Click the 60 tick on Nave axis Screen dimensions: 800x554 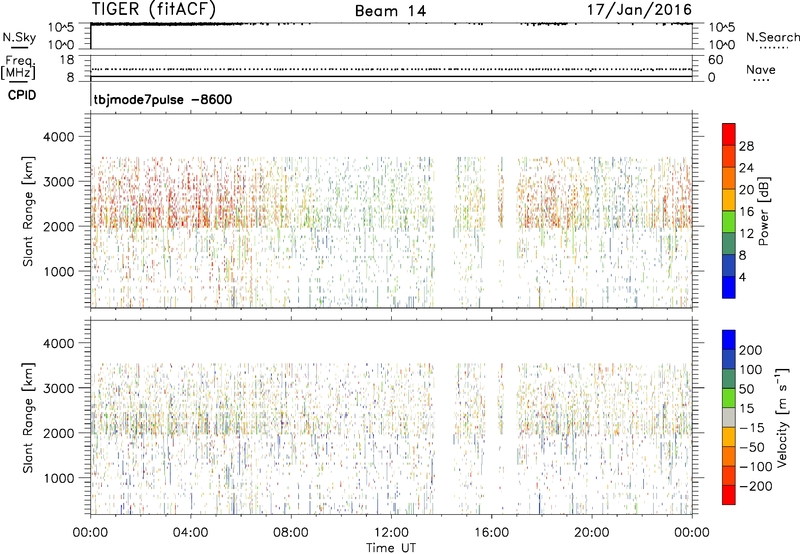tap(715, 60)
